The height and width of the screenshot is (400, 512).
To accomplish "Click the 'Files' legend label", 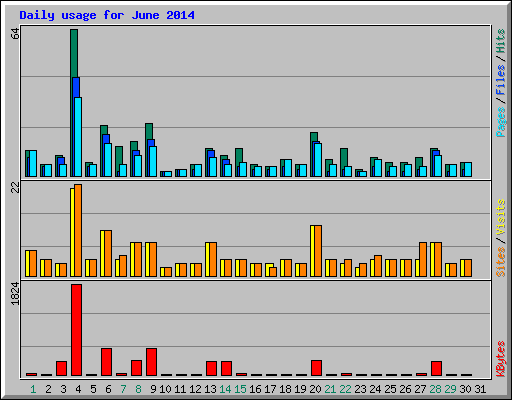I will pyautogui.click(x=501, y=80).
